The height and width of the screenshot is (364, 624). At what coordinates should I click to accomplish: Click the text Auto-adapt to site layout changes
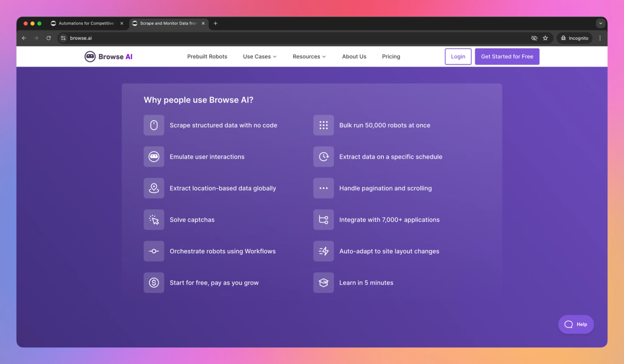pyautogui.click(x=389, y=251)
